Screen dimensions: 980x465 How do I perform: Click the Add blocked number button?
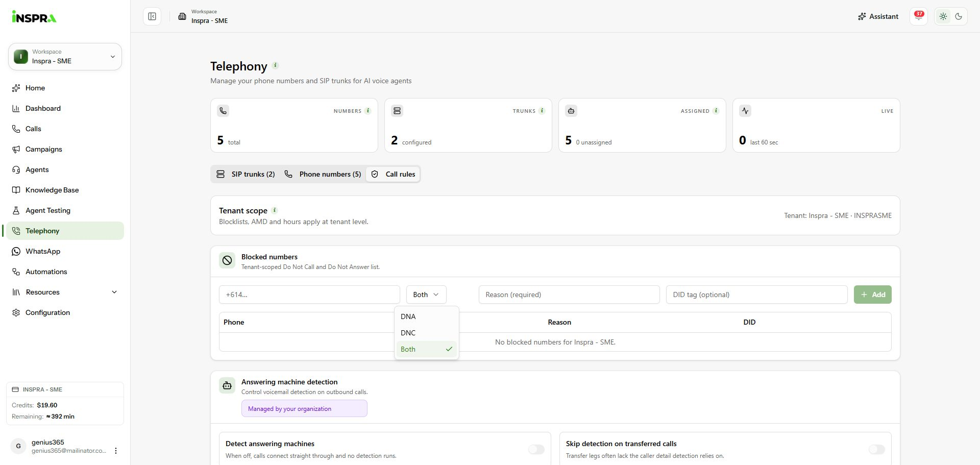pos(873,295)
